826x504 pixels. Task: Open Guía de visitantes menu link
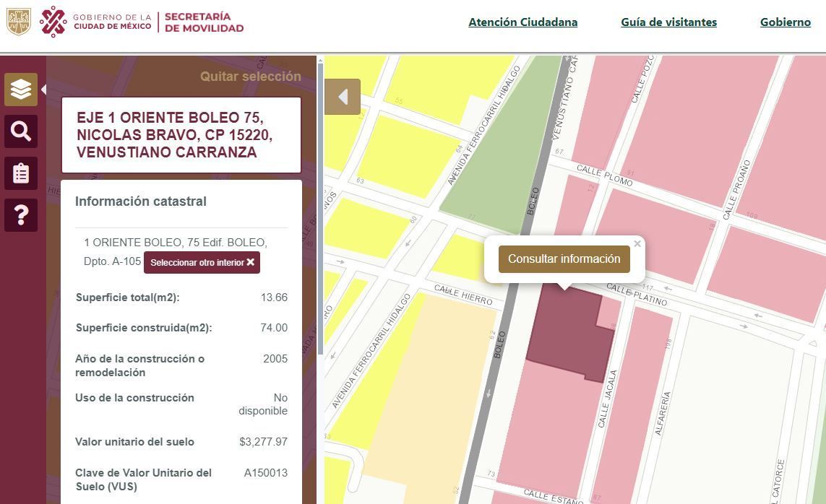668,22
